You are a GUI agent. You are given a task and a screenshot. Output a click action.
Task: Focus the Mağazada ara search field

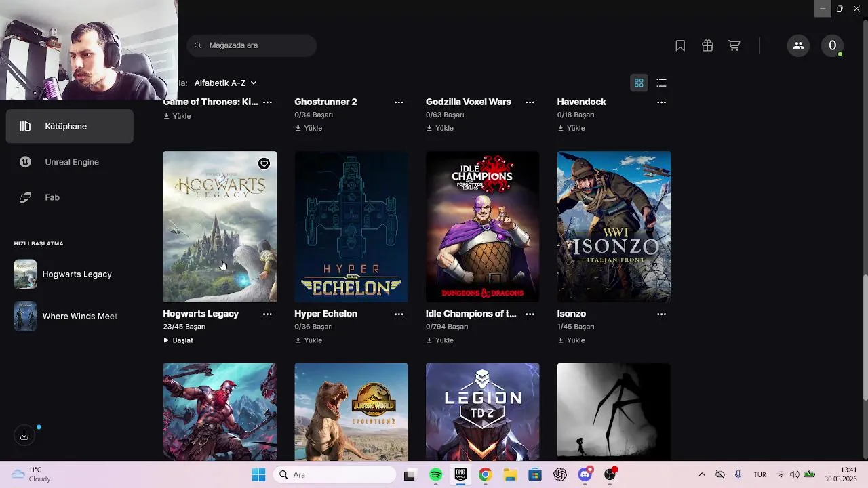pyautogui.click(x=252, y=45)
